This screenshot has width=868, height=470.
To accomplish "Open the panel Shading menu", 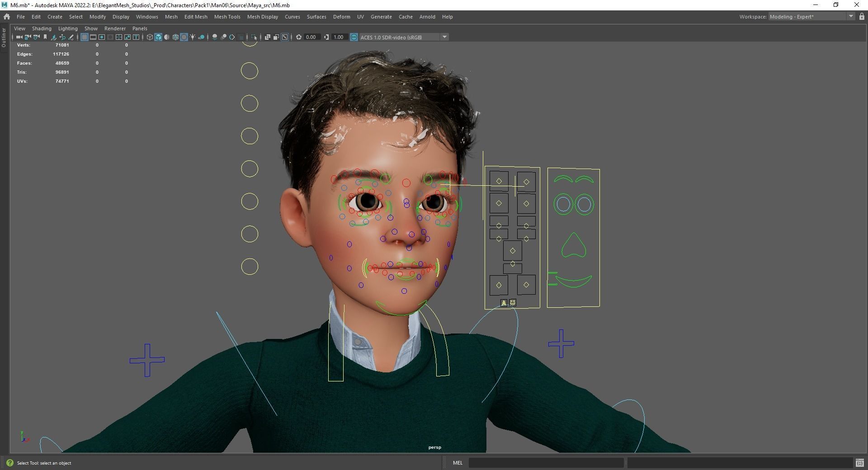I will tap(42, 28).
